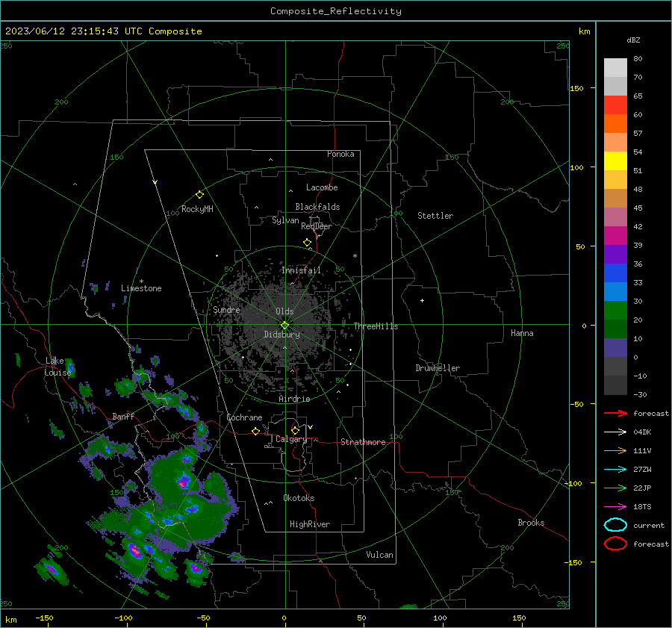Click the Brooks town label

click(x=531, y=523)
